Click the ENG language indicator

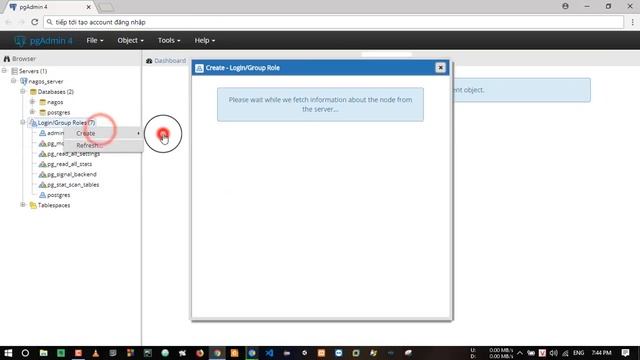pos(578,353)
